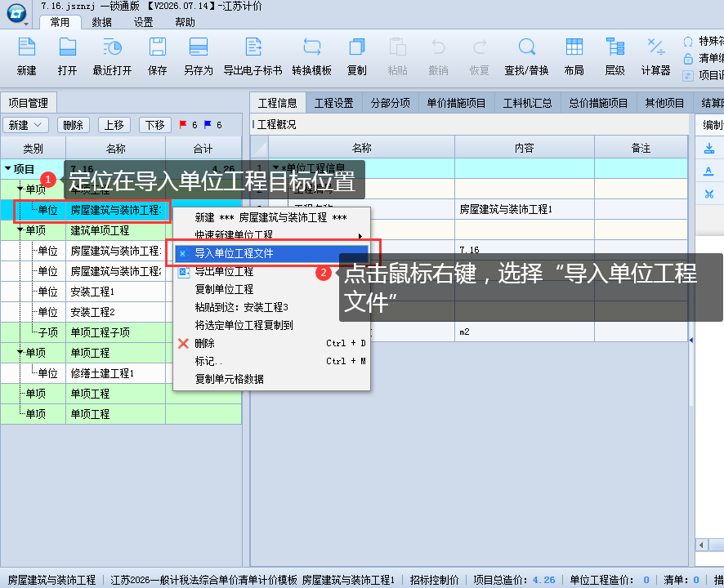
Task: Select the 单价措施项目 tab
Action: pyautogui.click(x=456, y=103)
